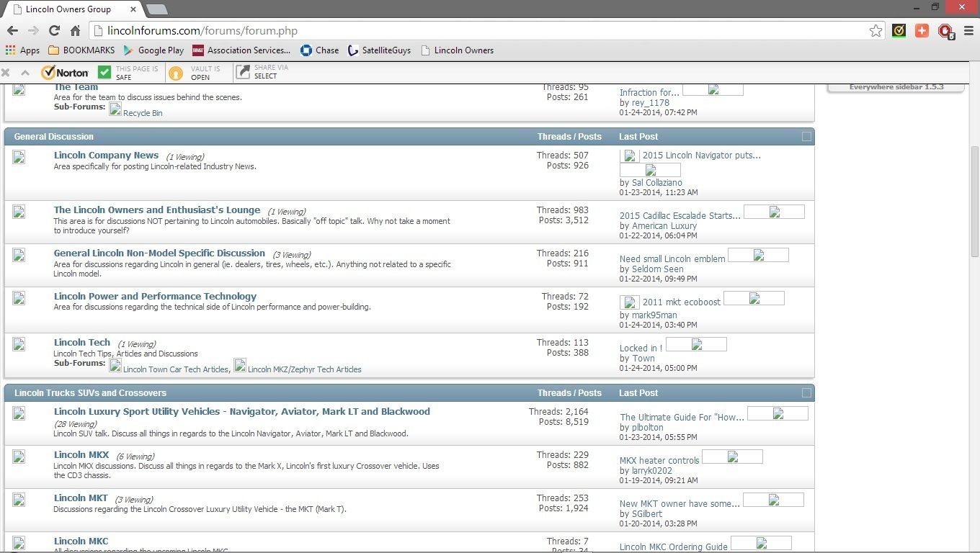Open last post 2015 Cadillac Escalade Starts
The height and width of the screenshot is (553, 980).
tap(680, 215)
